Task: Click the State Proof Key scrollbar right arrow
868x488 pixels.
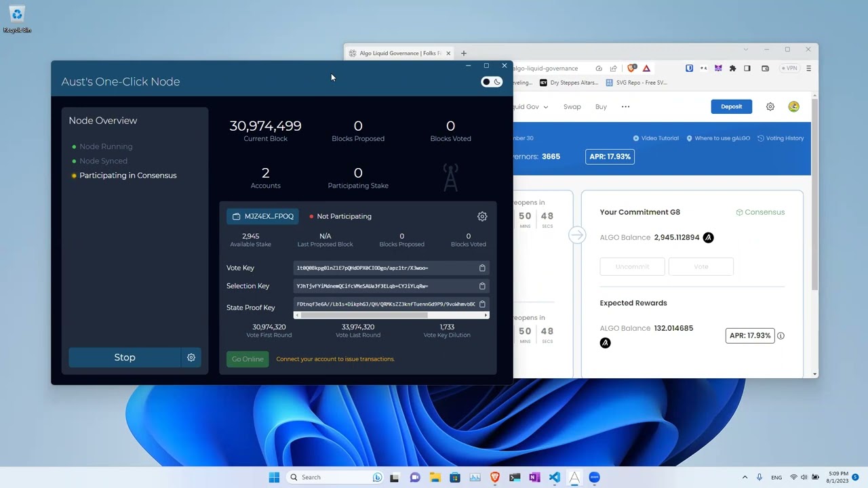Action: coord(486,315)
